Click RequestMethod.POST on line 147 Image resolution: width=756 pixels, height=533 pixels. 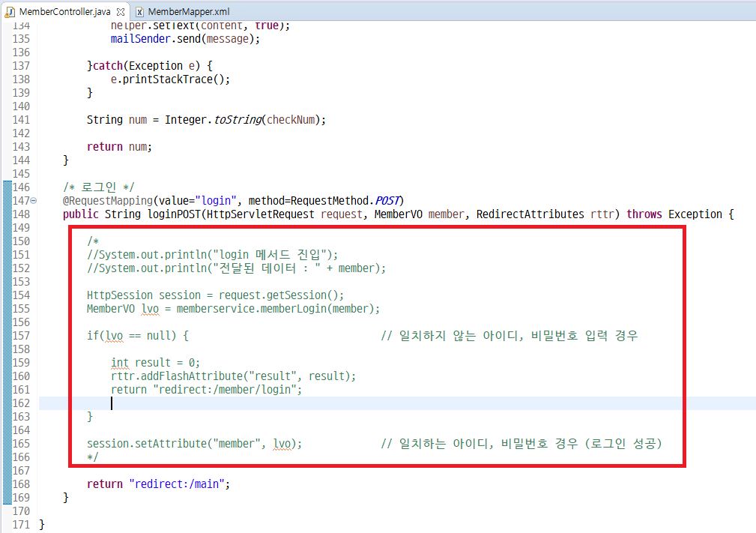pos(345,201)
